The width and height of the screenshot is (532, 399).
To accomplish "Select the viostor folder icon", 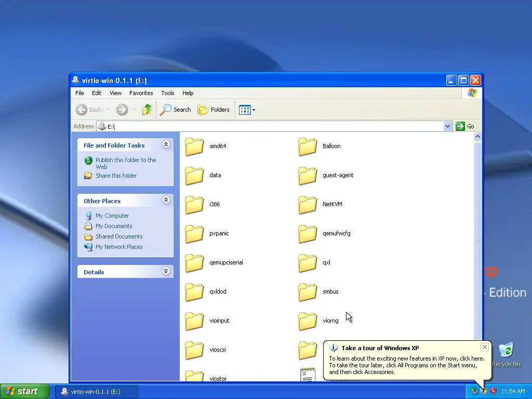I will pos(194,376).
